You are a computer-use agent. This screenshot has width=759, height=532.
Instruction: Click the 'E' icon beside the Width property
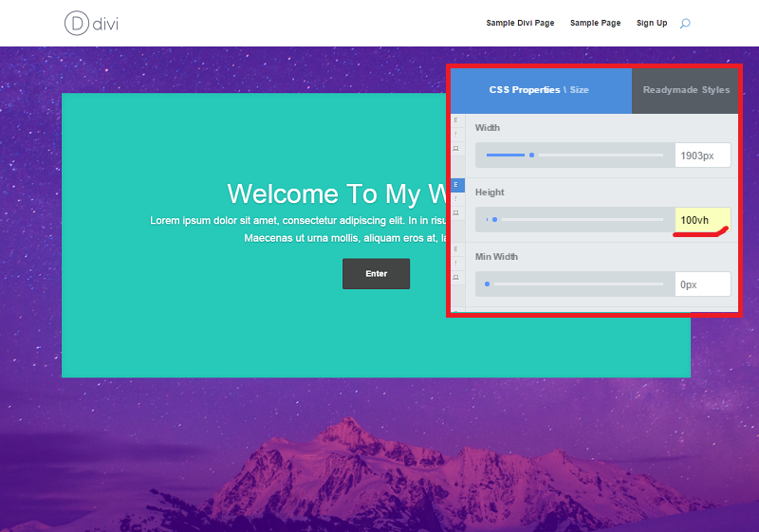tap(456, 120)
